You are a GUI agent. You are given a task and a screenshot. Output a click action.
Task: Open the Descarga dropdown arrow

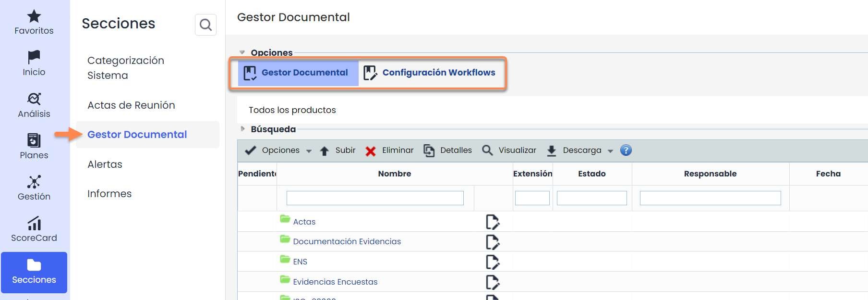pyautogui.click(x=610, y=151)
